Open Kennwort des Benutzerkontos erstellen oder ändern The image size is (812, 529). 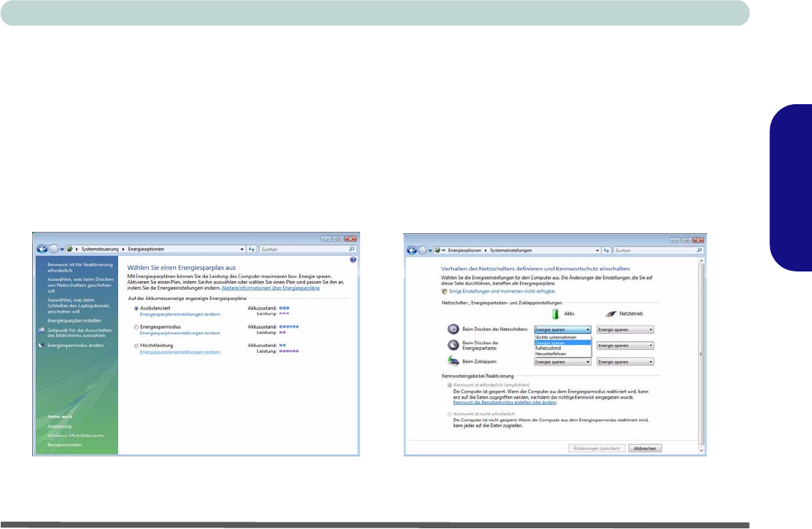point(505,403)
